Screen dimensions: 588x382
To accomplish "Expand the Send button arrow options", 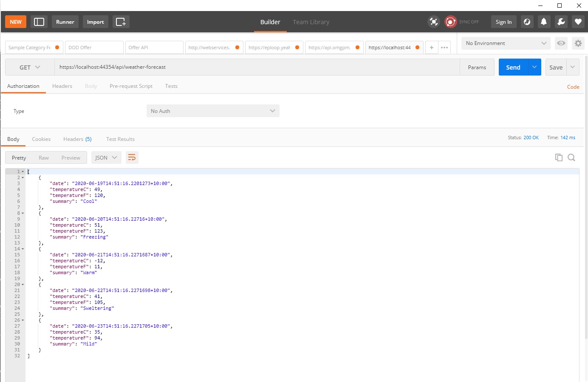I will point(534,67).
